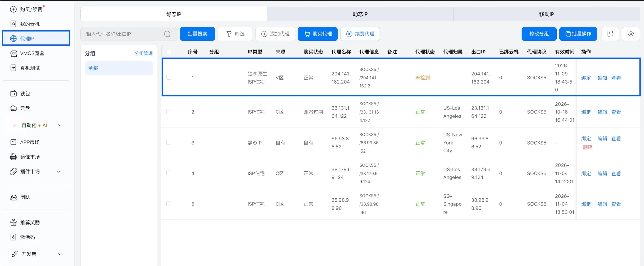Check the row 2 checkbox
The height and width of the screenshot is (266, 644).
click(x=169, y=112)
